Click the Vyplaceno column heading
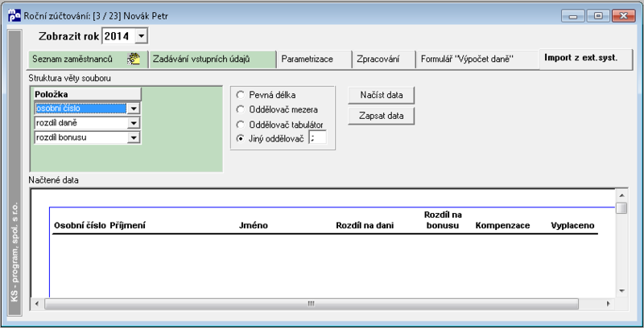Image resolution: width=644 pixels, height=328 pixels. point(572,225)
